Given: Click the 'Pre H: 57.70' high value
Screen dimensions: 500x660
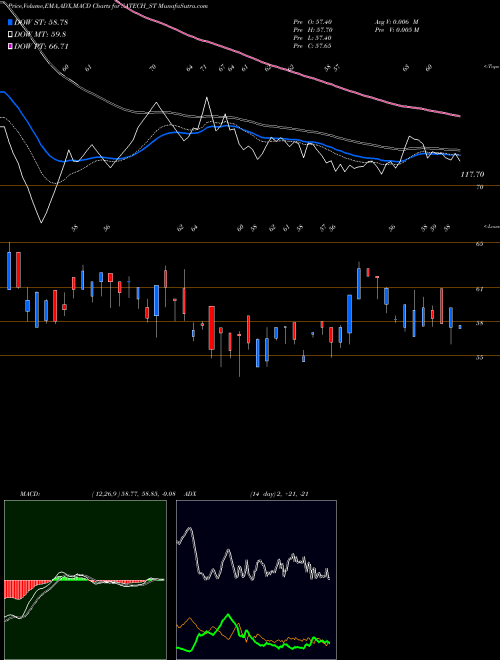Looking at the screenshot, I should [x=314, y=30].
